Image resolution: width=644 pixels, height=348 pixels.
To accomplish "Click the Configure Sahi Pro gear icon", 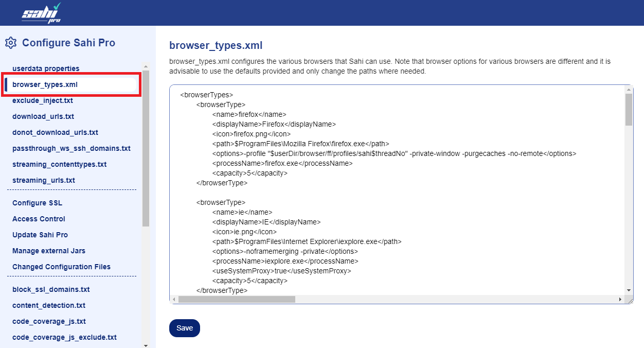I will [x=11, y=43].
